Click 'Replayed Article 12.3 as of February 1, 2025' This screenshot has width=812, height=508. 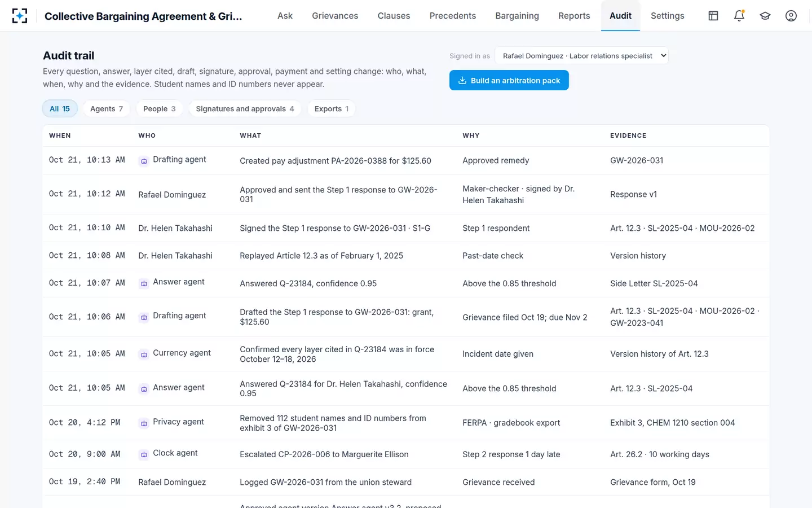click(x=321, y=256)
